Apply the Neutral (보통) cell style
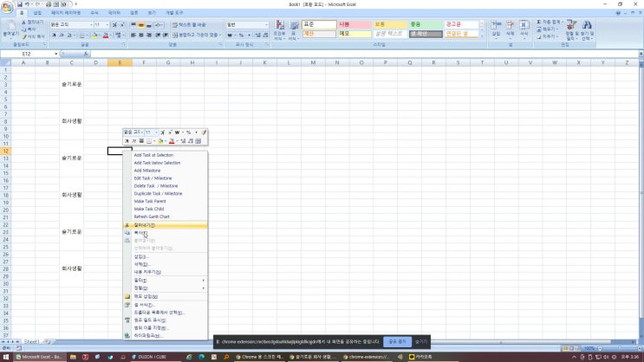 pyautogui.click(x=390, y=24)
